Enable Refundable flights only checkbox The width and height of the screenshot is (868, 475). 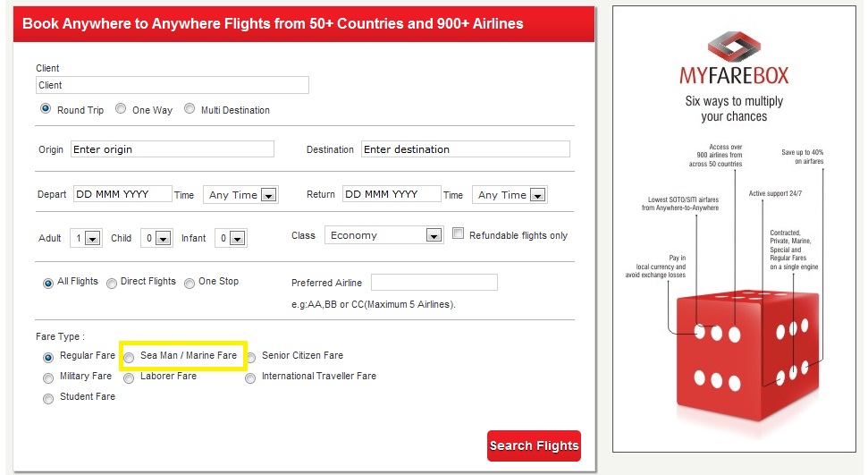point(459,234)
